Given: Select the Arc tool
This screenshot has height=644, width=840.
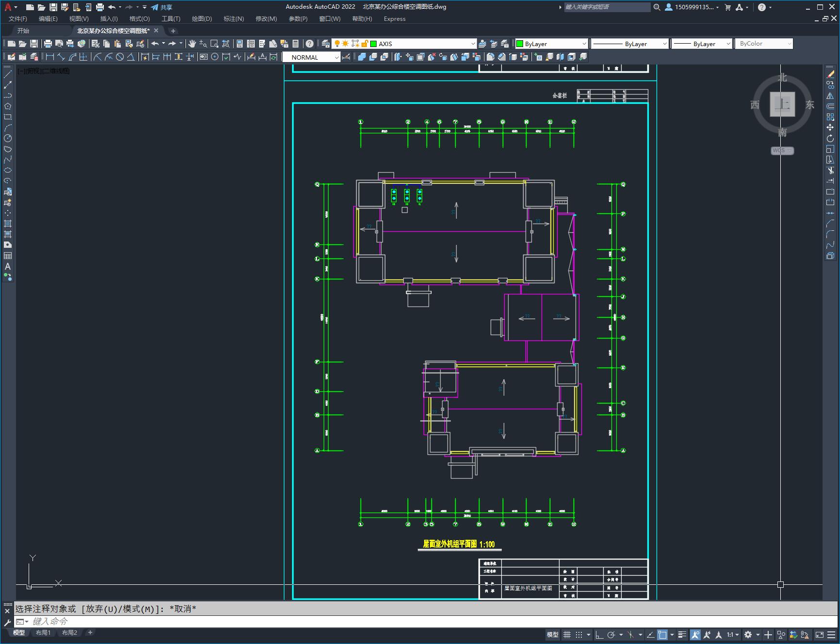Looking at the screenshot, I should click(8, 128).
